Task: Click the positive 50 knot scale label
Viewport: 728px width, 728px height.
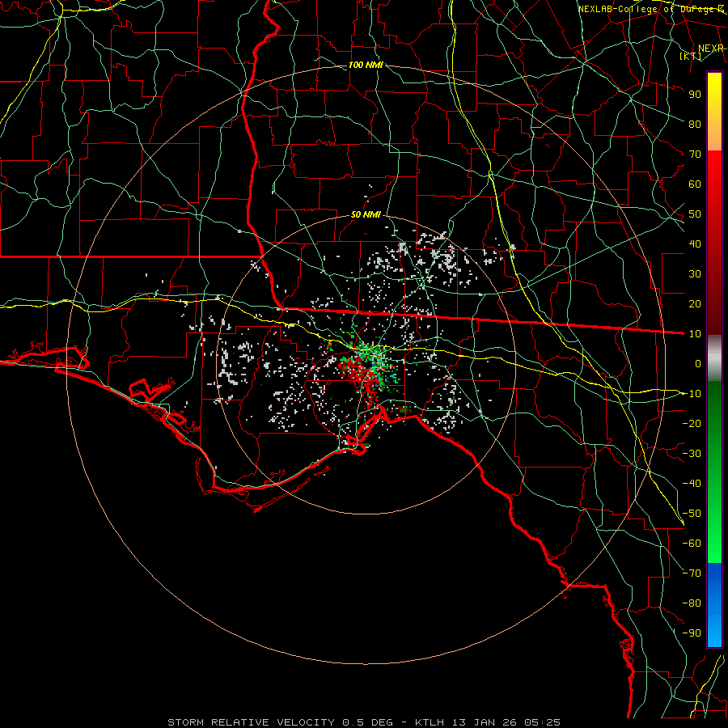Action: (x=695, y=214)
